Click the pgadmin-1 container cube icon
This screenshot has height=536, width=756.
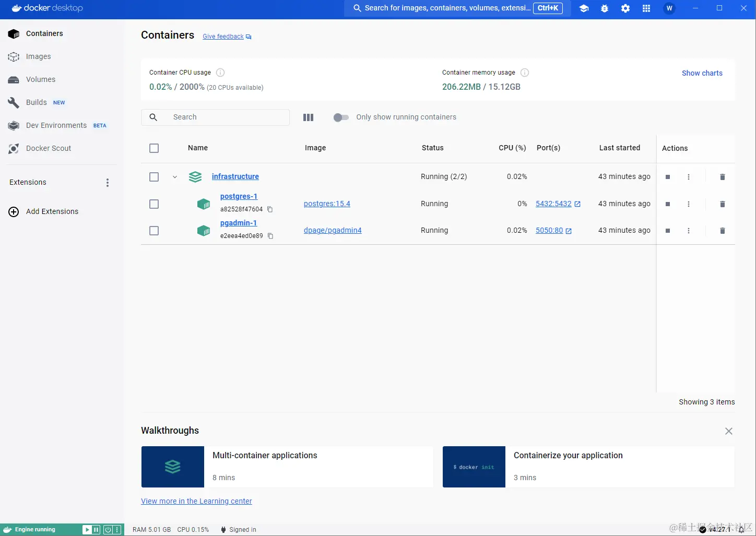pyautogui.click(x=204, y=231)
